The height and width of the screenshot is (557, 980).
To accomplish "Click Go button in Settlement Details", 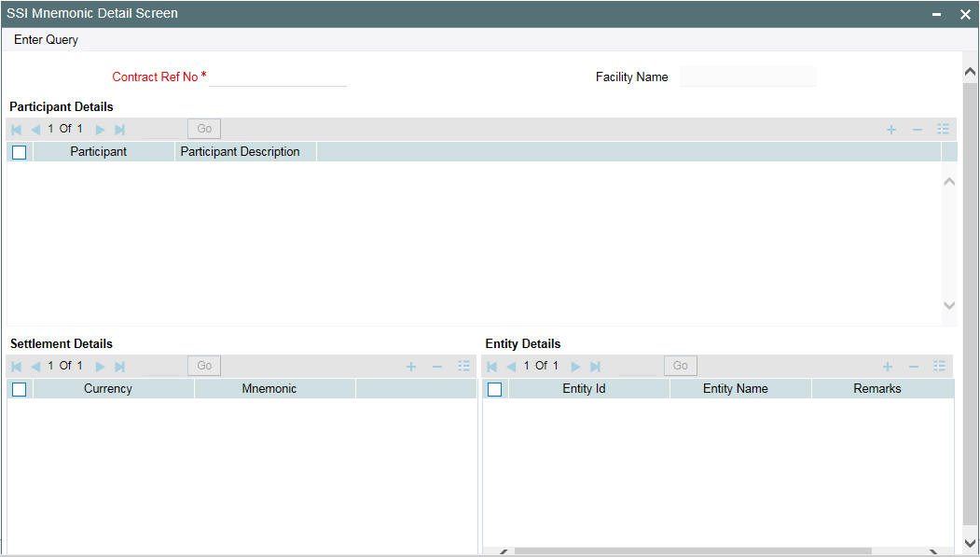I will [204, 366].
